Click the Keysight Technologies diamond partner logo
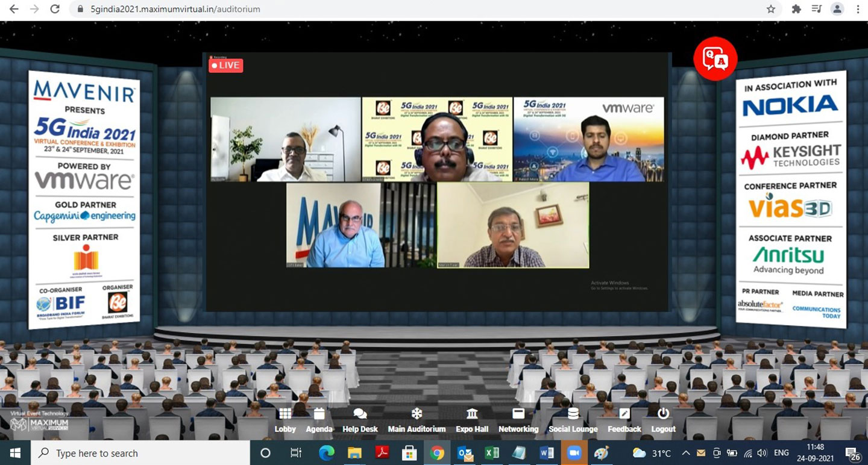 click(790, 156)
